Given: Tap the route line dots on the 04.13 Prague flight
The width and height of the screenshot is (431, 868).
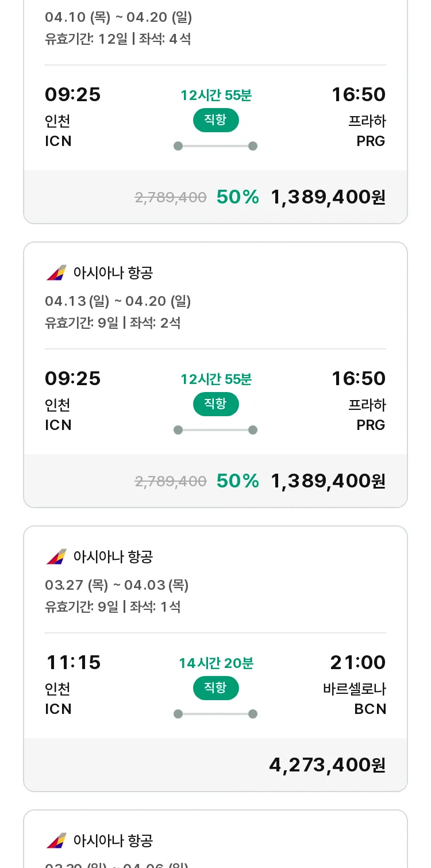Looking at the screenshot, I should click(215, 430).
